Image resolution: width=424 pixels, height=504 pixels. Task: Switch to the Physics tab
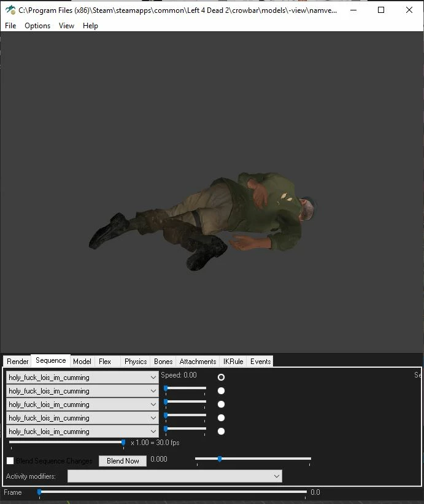point(136,362)
